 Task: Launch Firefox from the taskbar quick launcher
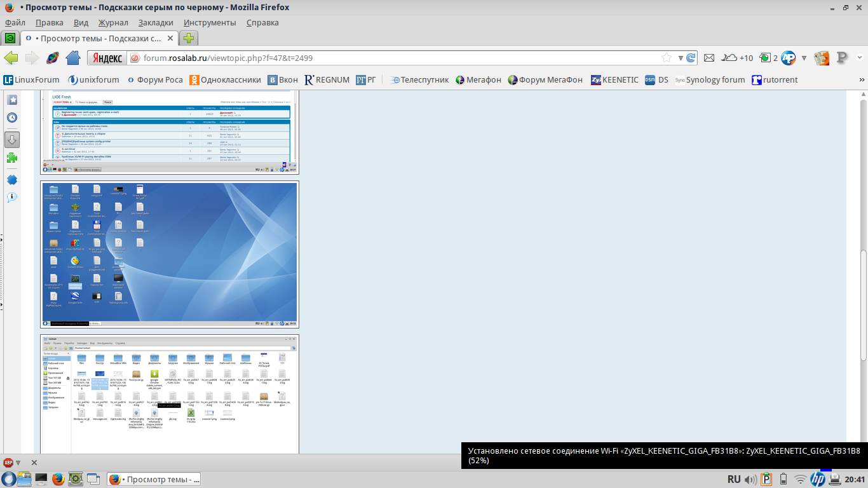pos(58,479)
